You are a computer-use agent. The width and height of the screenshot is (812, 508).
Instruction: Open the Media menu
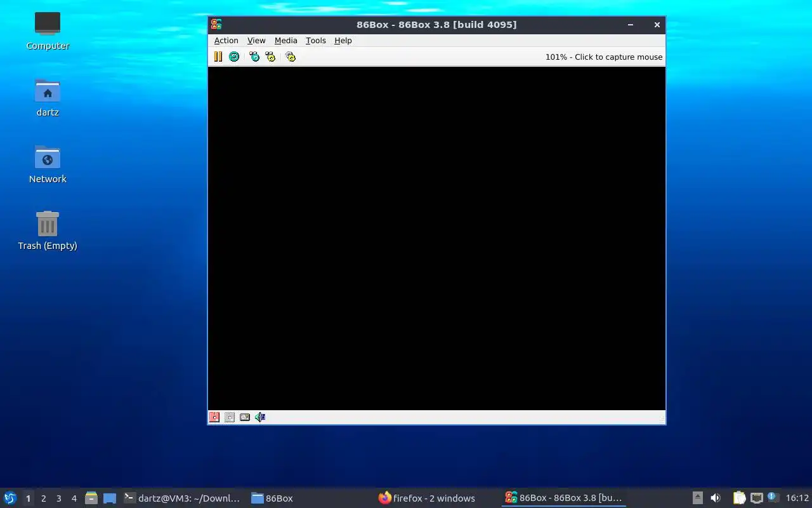click(x=285, y=40)
